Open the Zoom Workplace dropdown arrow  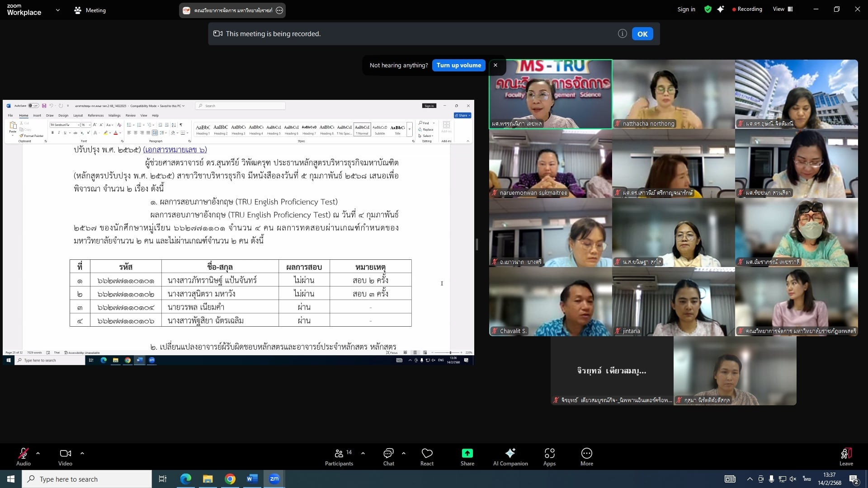coord(57,10)
